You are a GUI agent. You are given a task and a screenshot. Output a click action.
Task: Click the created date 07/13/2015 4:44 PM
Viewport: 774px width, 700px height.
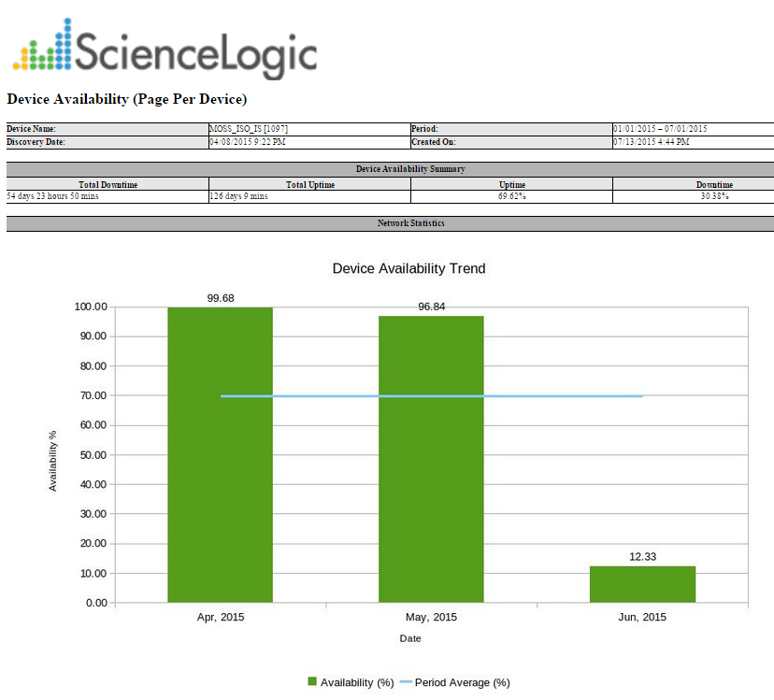[652, 142]
